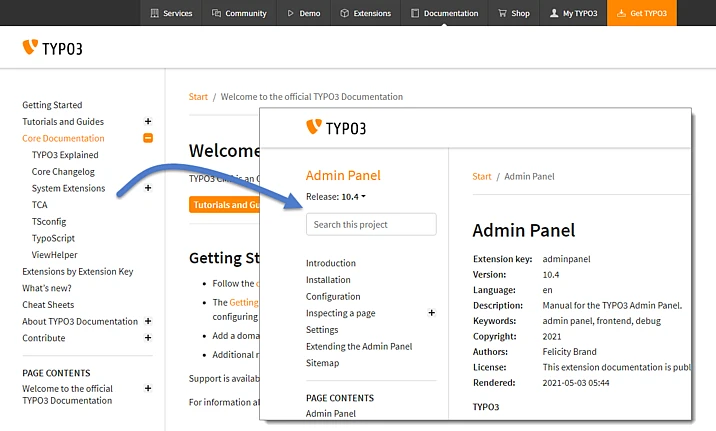Click the TYPO3 logo in the main header

click(52, 47)
